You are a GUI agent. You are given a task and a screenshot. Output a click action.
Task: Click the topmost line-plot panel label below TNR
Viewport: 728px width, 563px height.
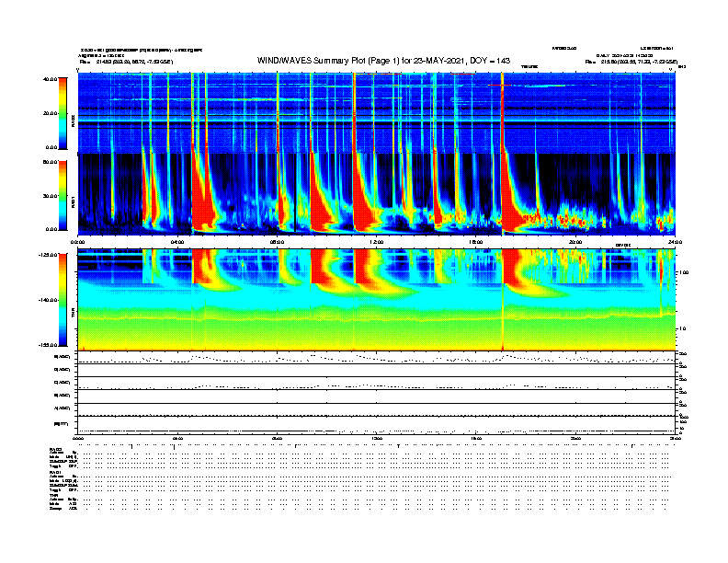[x=63, y=357]
